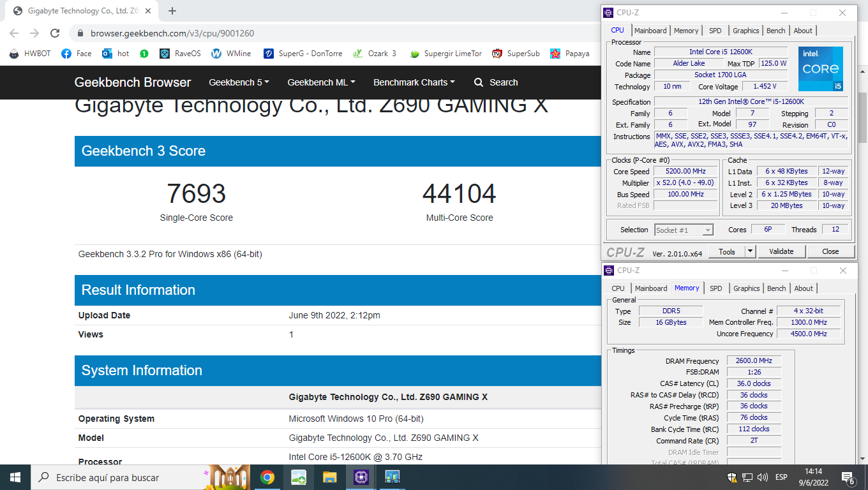This screenshot has height=490, width=868.
Task: Open the Windows Start menu
Action: pyautogui.click(x=15, y=477)
